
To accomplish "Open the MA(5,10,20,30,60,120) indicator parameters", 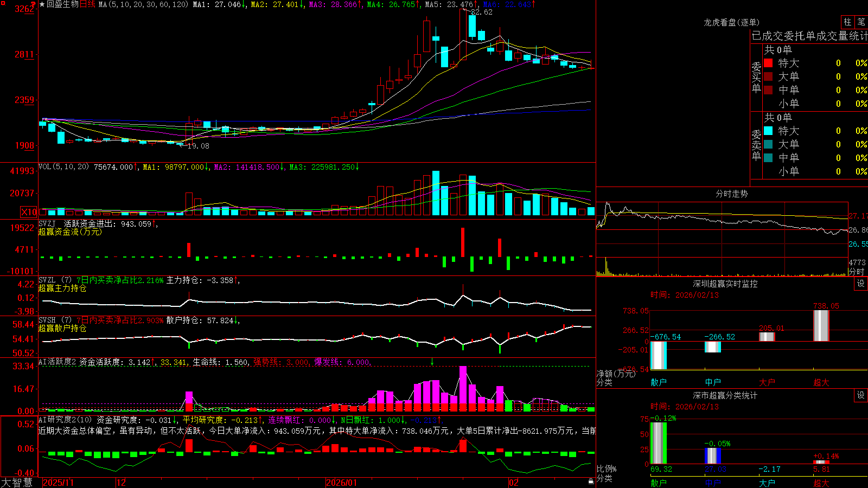I will [x=143, y=4].
